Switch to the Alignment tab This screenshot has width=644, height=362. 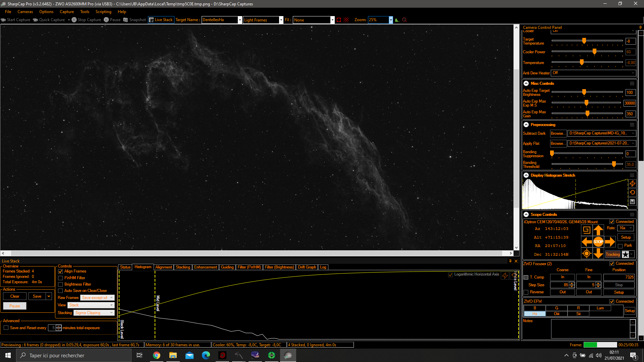(x=164, y=267)
